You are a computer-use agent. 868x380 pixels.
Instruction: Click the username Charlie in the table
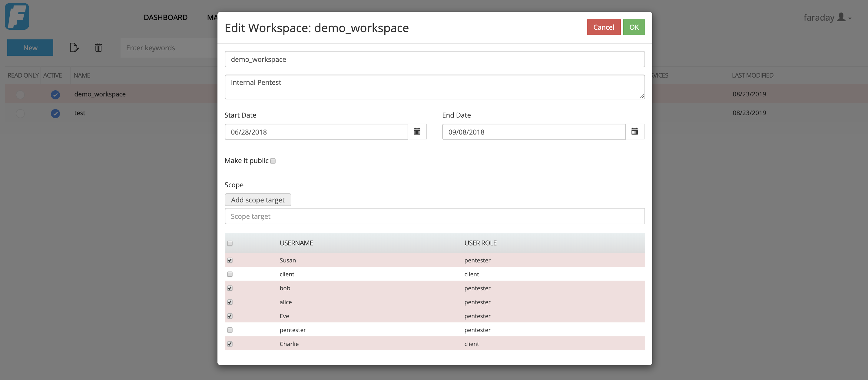click(289, 344)
